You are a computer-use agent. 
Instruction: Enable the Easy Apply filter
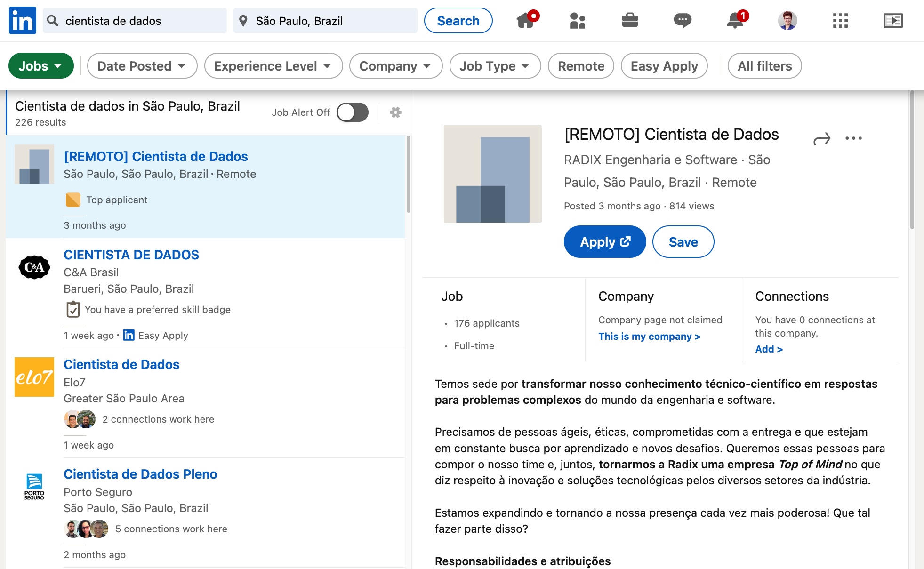(x=664, y=66)
